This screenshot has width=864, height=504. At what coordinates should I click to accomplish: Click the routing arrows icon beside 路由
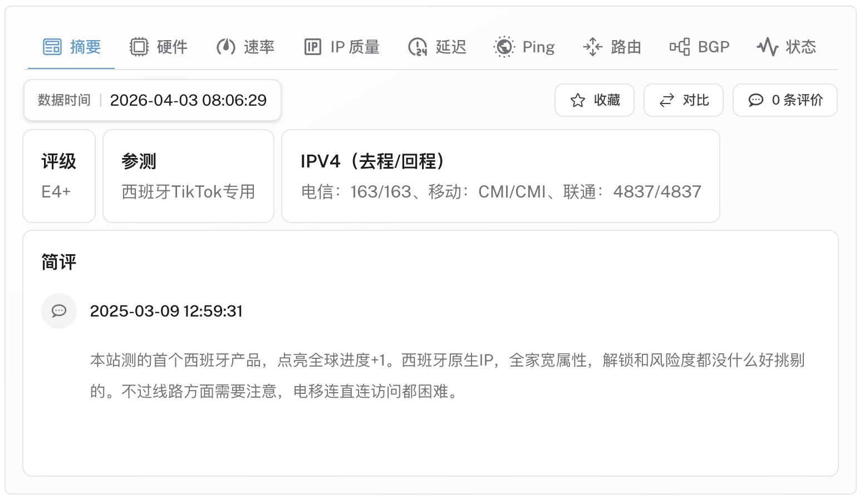pos(592,47)
